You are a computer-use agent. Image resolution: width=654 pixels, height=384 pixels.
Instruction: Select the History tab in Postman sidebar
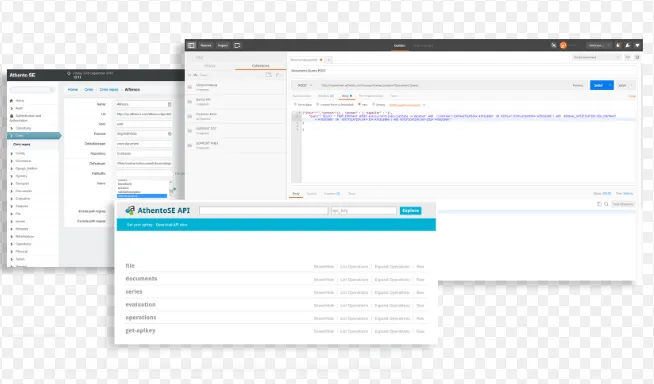tap(210, 66)
